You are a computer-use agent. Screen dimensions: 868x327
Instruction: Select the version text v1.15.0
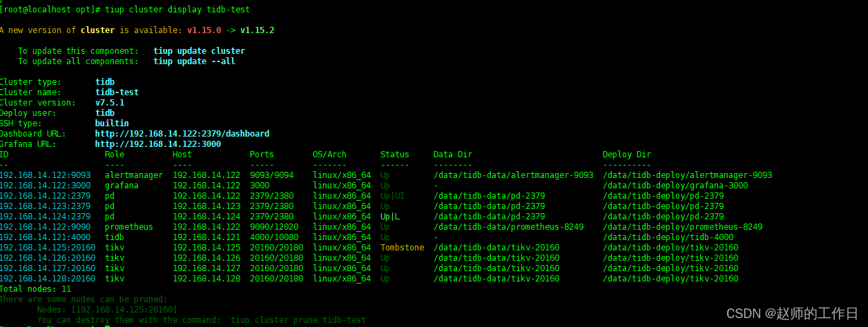[204, 30]
